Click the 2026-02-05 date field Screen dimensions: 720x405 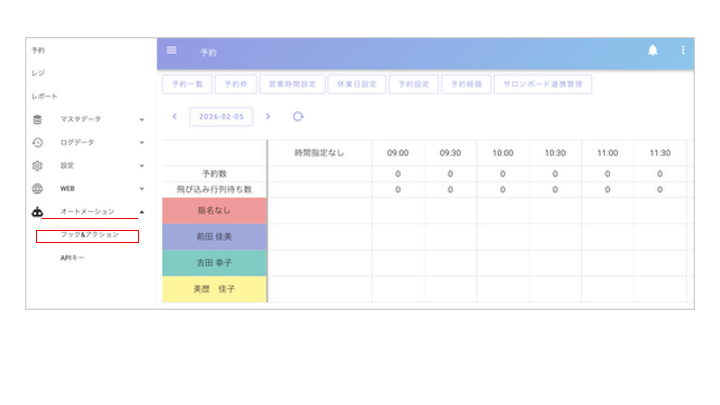click(221, 116)
